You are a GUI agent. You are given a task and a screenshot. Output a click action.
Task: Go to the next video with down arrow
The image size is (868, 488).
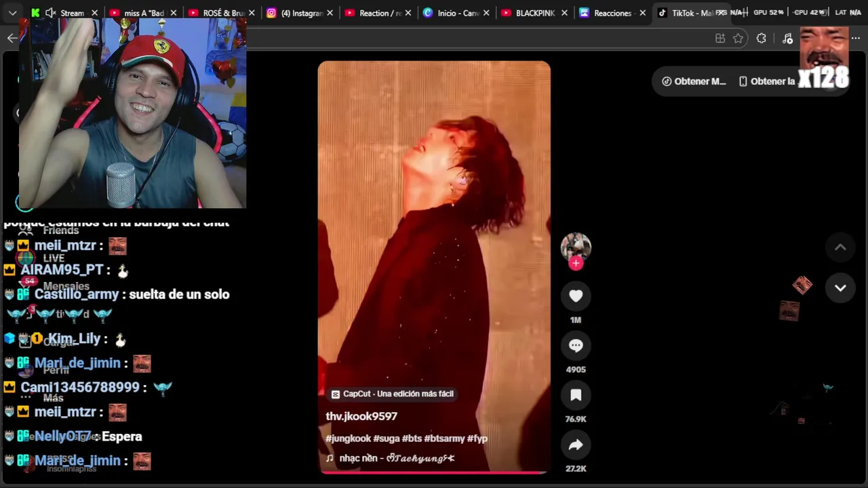click(x=840, y=288)
